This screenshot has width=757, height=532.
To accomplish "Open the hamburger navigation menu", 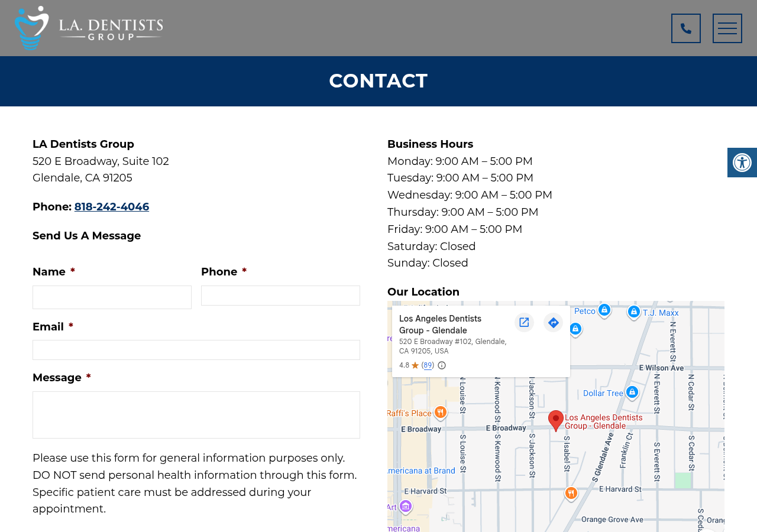I will pos(727,28).
